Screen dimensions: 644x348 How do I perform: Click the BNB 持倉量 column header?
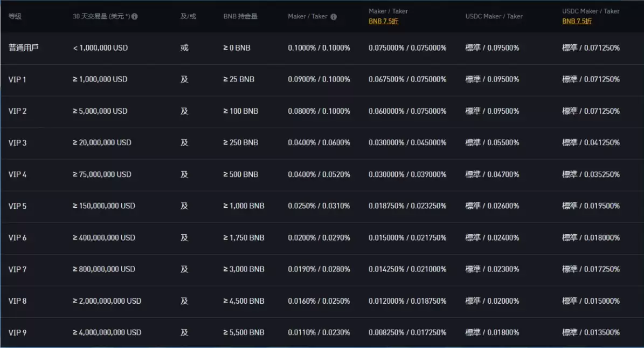tap(240, 16)
